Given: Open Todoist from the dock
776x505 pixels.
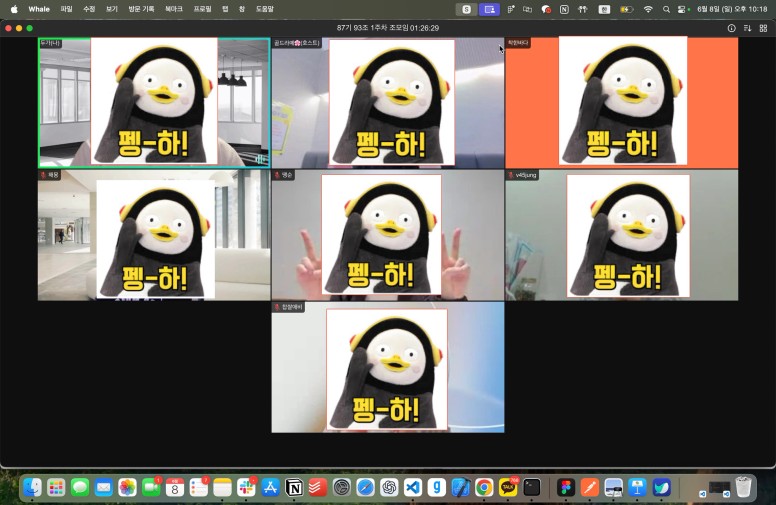Looking at the screenshot, I should (x=318, y=488).
